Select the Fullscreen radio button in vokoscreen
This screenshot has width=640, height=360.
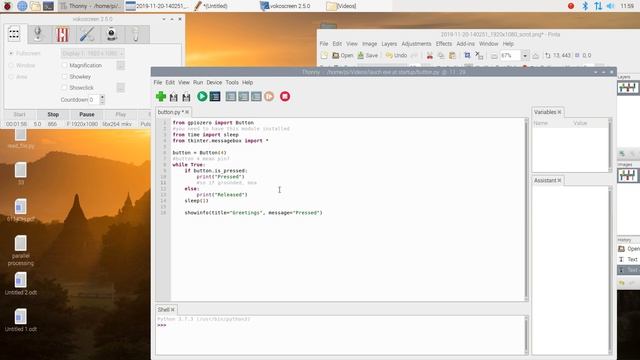(11, 53)
